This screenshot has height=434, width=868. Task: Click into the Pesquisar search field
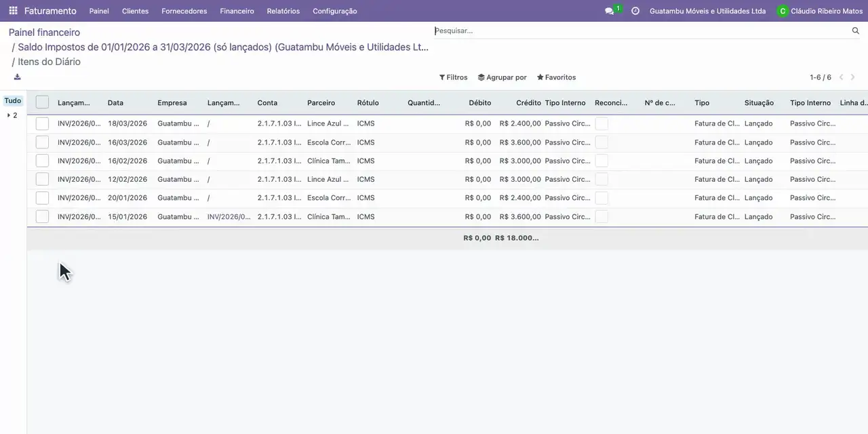point(641,31)
